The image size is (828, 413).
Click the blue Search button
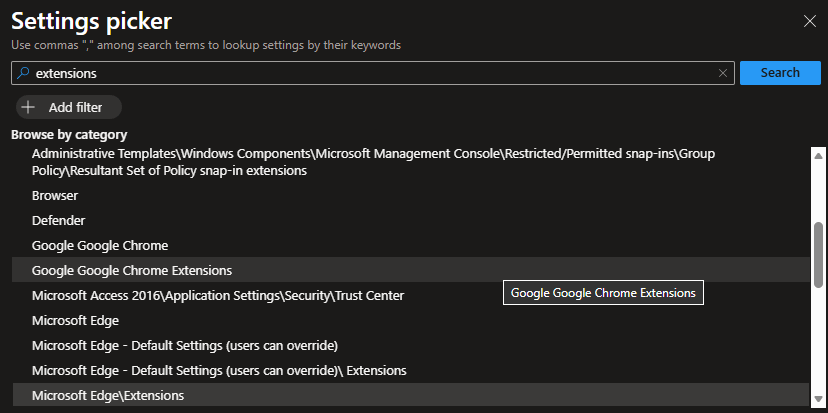(779, 73)
